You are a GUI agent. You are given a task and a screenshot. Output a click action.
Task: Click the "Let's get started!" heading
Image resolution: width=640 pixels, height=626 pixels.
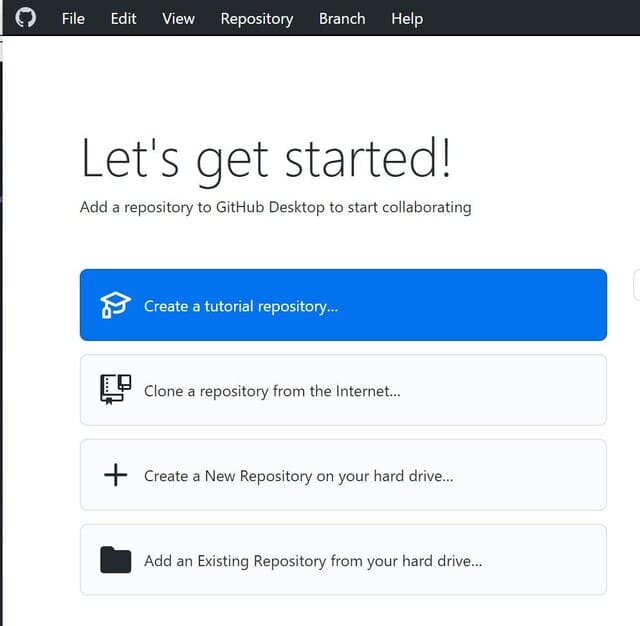click(265, 160)
